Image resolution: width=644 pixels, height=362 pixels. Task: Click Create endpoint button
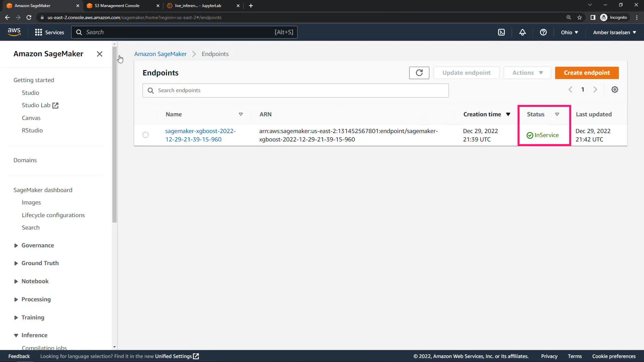[586, 73]
